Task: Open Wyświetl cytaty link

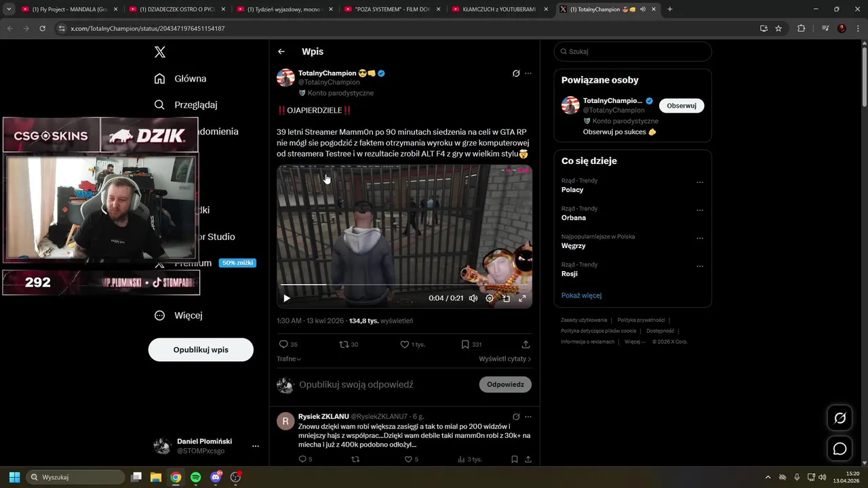Action: tap(505, 359)
